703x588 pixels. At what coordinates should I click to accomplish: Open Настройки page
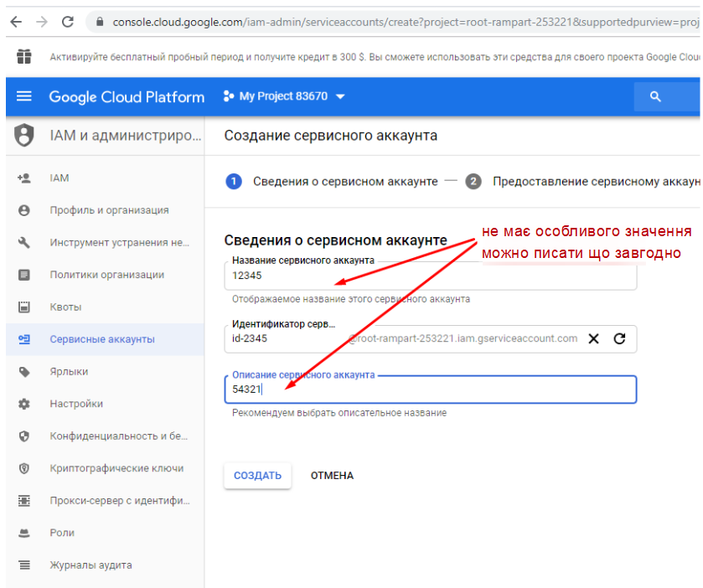point(105,404)
